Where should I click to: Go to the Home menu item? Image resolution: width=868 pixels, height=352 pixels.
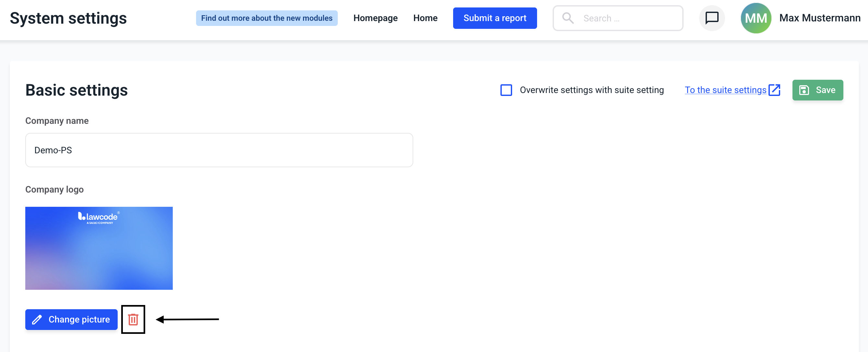coord(425,18)
